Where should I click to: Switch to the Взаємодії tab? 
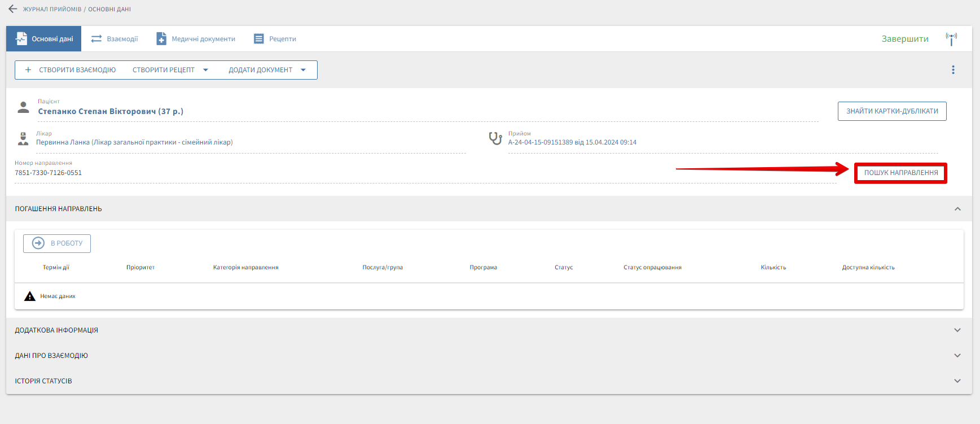(115, 39)
